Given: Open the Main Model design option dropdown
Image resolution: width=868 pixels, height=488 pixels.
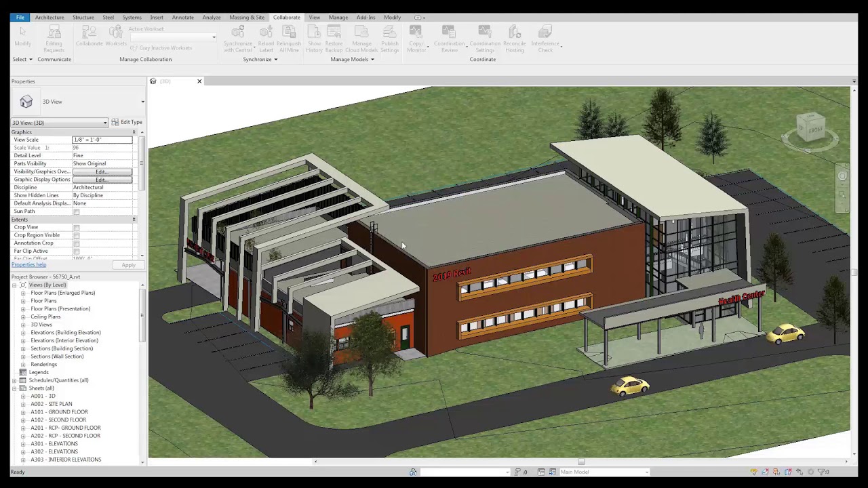Looking at the screenshot, I should (604, 472).
